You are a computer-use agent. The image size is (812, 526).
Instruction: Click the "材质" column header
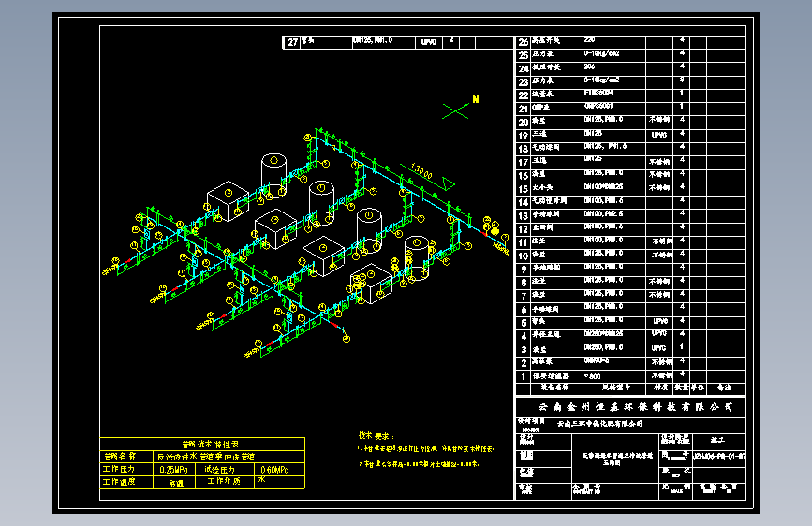pos(660,387)
